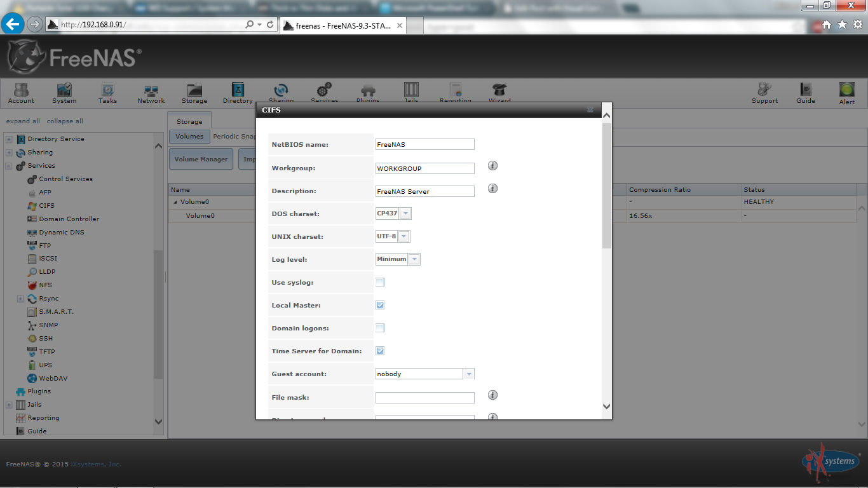Expand the Guest account dropdown
Image resolution: width=868 pixels, height=488 pixels.
pos(469,374)
